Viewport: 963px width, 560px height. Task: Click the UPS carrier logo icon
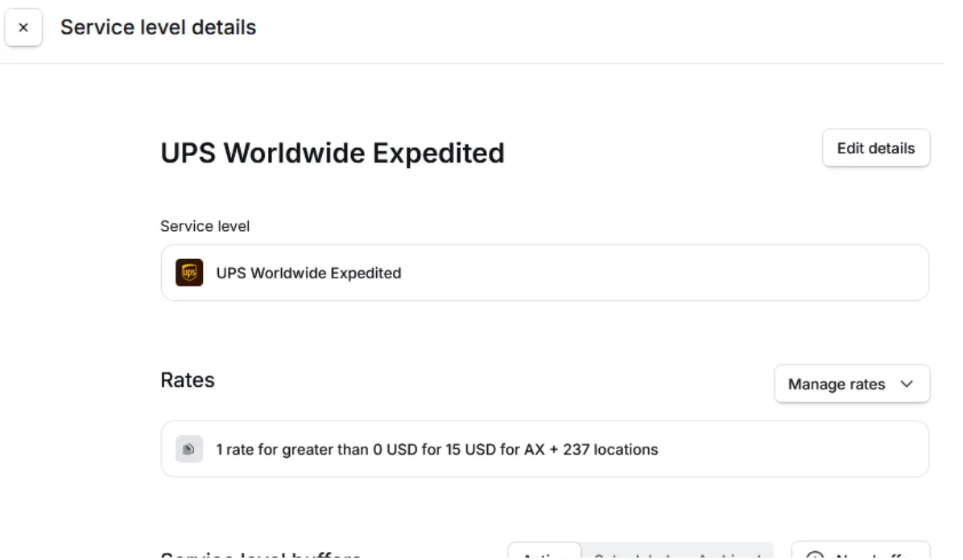[x=188, y=273]
